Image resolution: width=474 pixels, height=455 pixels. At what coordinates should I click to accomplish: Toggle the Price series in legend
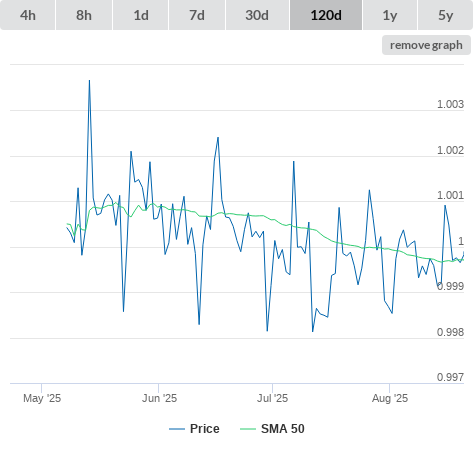[205, 429]
